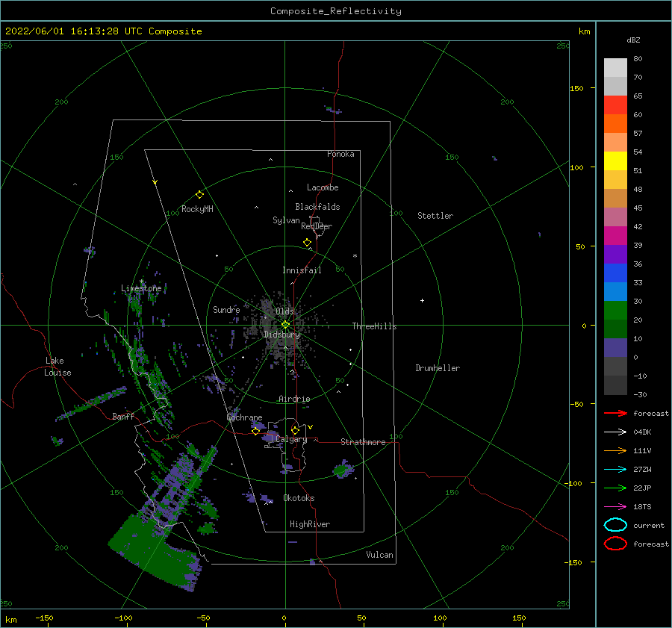Click the yellow v marker east of Calgary
672x628 pixels.
point(311,427)
